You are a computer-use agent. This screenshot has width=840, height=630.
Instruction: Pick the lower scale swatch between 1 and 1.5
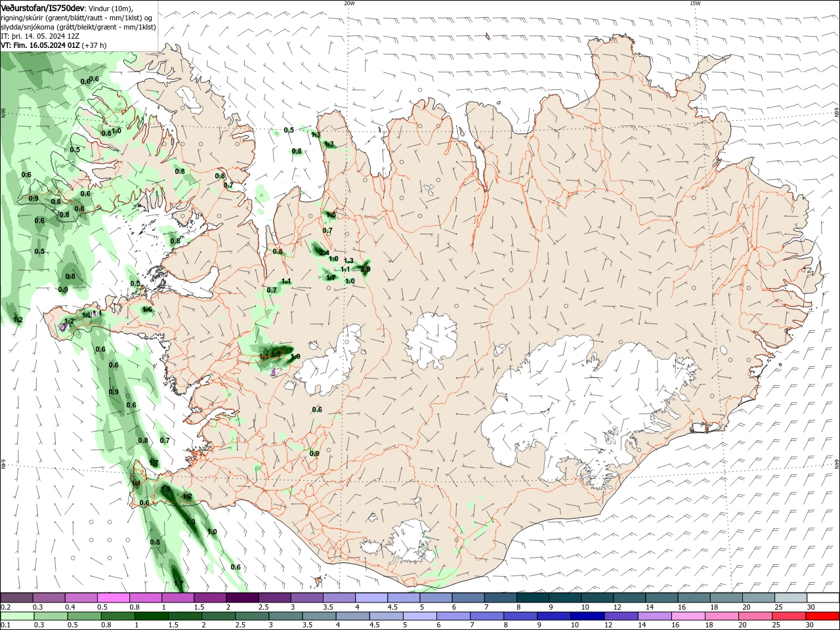[x=151, y=616]
